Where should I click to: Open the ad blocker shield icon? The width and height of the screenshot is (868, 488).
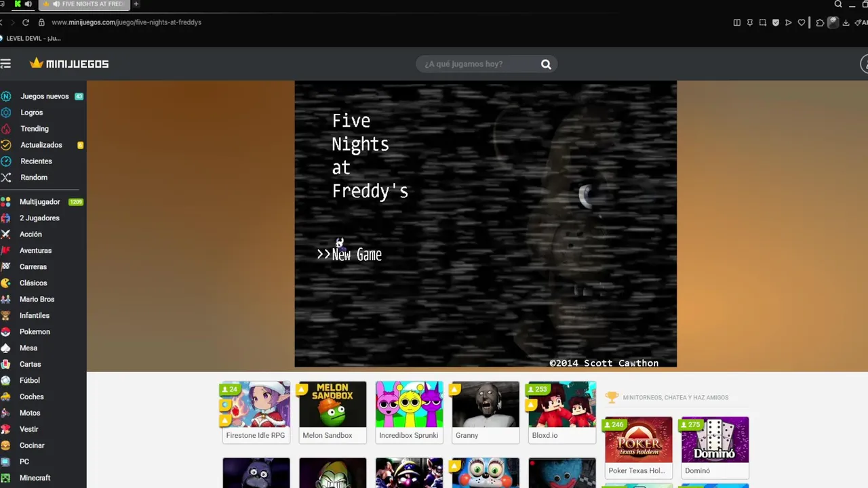pos(776,22)
